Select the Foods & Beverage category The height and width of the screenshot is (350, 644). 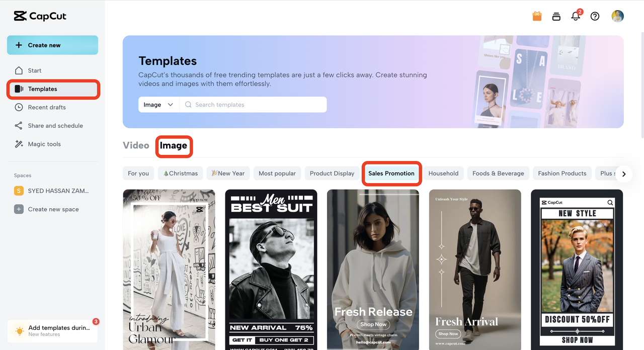tap(498, 173)
